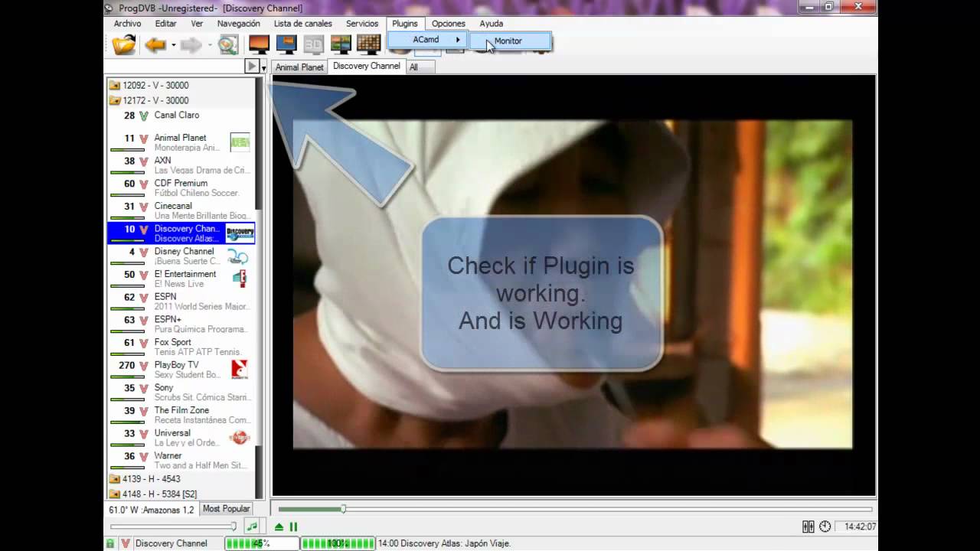980x551 pixels.
Task: Select the Canal Claro channel
Action: click(x=181, y=116)
